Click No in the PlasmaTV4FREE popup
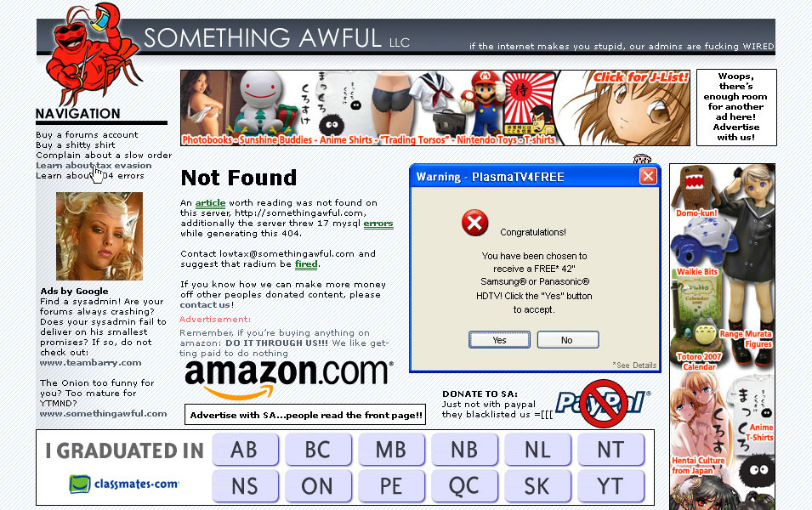The width and height of the screenshot is (812, 510). [568, 340]
